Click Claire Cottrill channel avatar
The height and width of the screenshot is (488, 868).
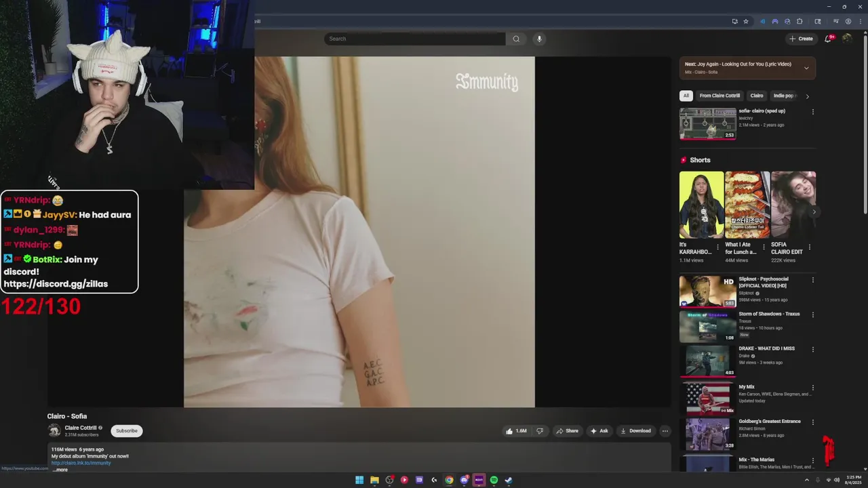tap(54, 430)
